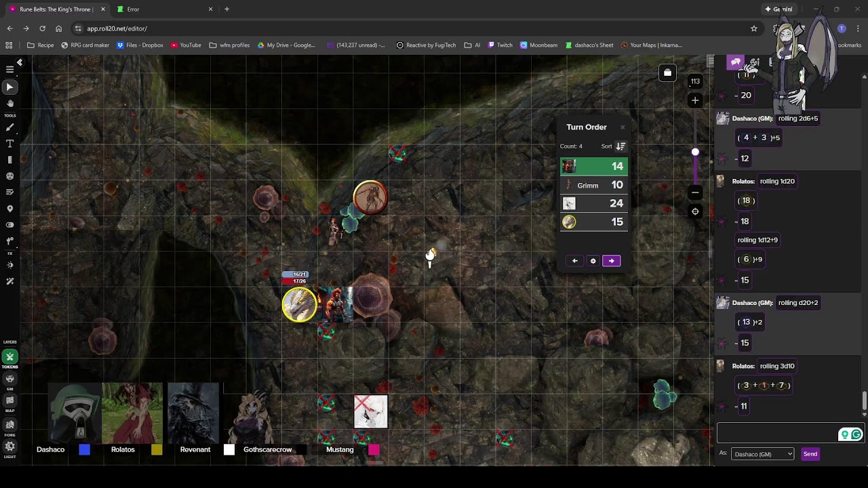Screen dimensions: 868x488
Task: Open the RPG card maker bookmark
Action: tap(85, 45)
